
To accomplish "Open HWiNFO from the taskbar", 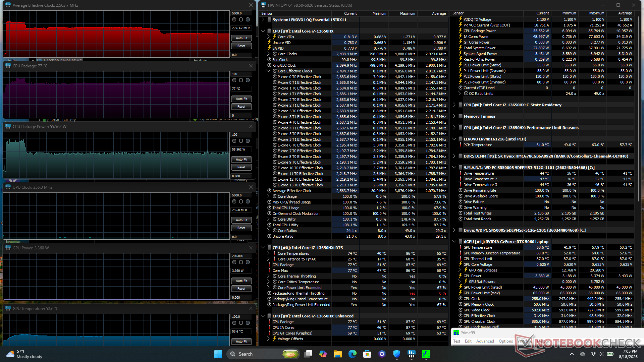I will point(411,354).
